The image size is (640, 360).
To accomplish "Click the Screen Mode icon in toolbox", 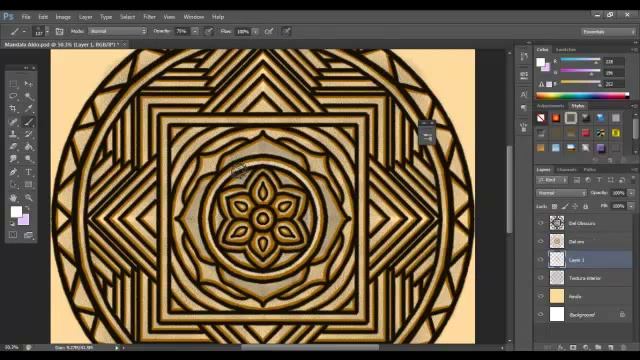I will [x=28, y=235].
